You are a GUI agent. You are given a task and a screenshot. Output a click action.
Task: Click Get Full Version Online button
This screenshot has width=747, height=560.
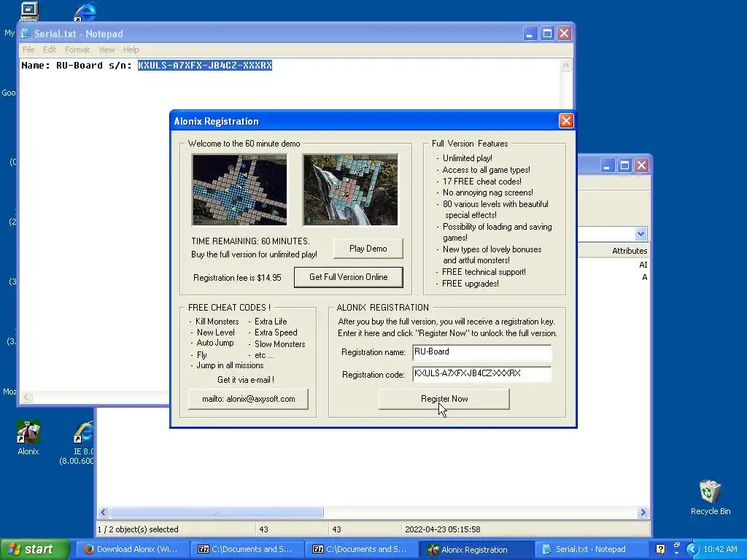[348, 277]
